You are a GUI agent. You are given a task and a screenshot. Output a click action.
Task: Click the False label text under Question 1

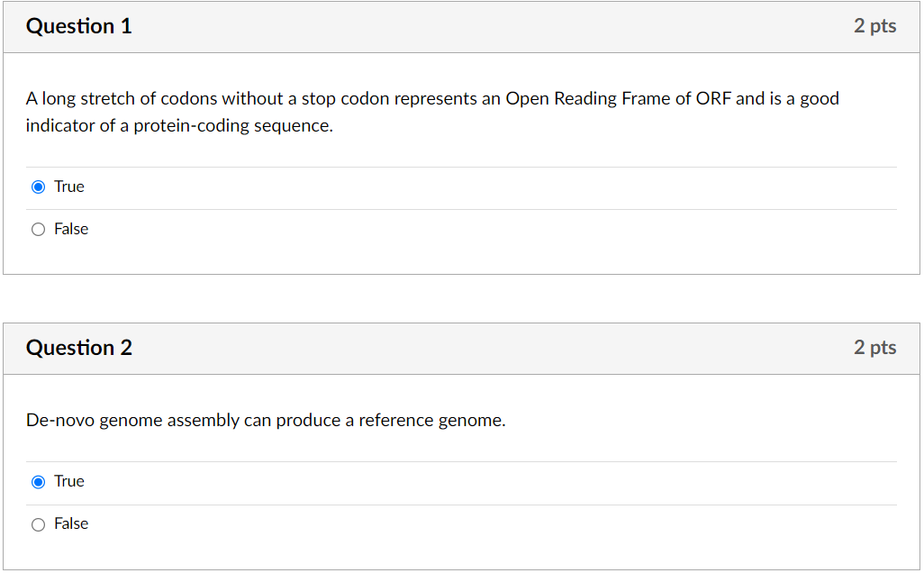click(x=71, y=229)
